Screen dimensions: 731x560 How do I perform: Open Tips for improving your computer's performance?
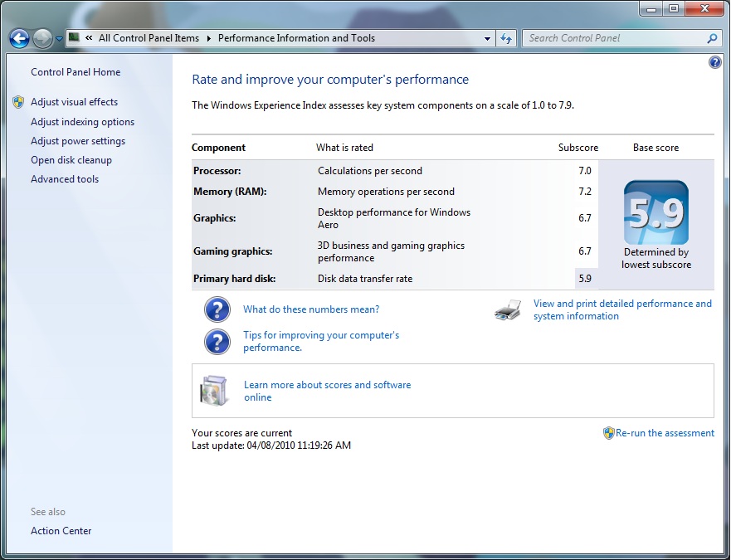(321, 341)
